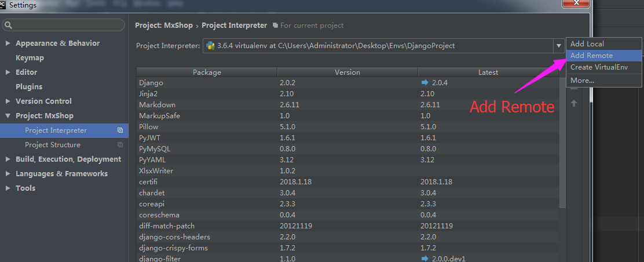
Task: Choose More... from popup menu
Action: click(603, 81)
